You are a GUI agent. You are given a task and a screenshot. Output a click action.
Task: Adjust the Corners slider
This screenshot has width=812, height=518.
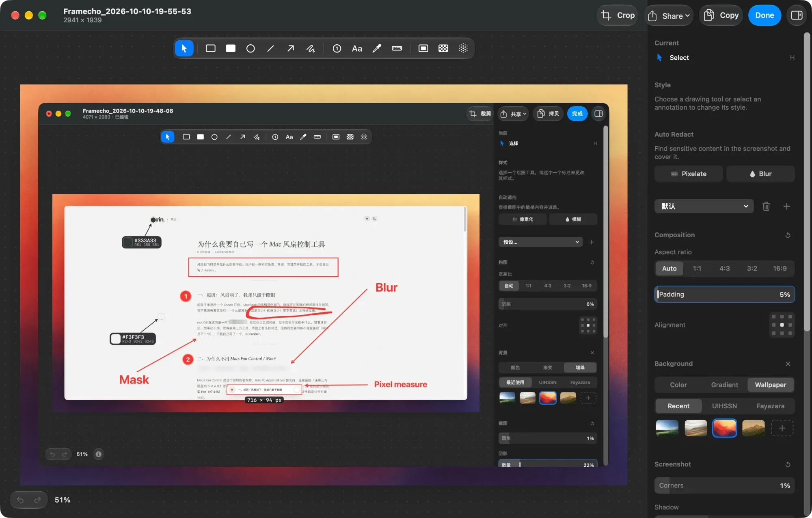[725, 485]
